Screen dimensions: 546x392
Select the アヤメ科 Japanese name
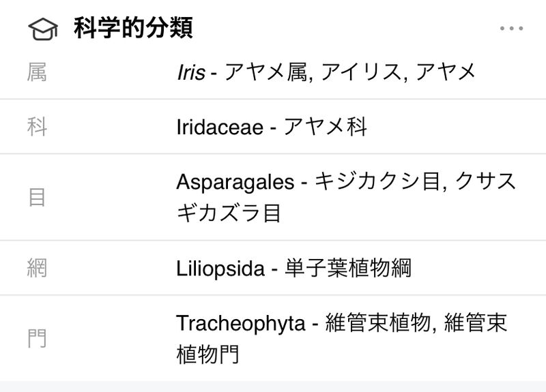pyautogui.click(x=326, y=127)
